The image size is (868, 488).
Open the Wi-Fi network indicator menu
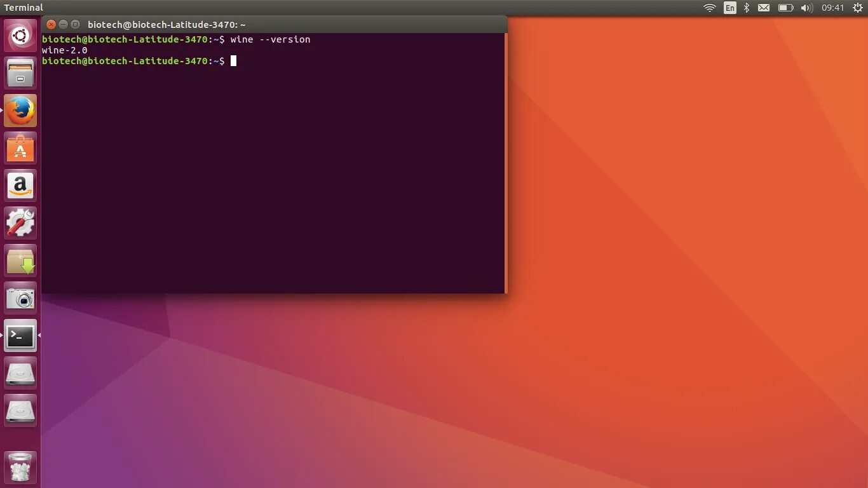[x=710, y=8]
